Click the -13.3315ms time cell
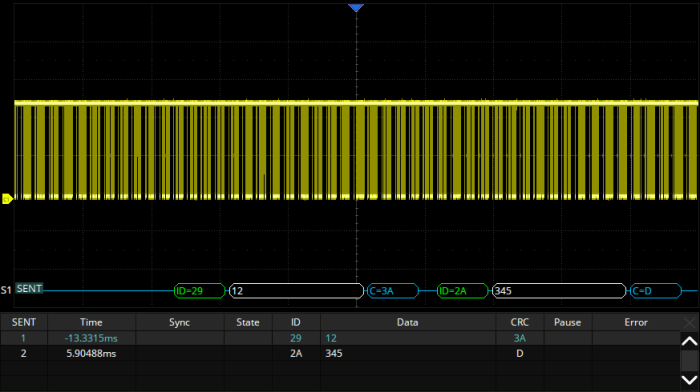This screenshot has width=700, height=392. [91, 338]
